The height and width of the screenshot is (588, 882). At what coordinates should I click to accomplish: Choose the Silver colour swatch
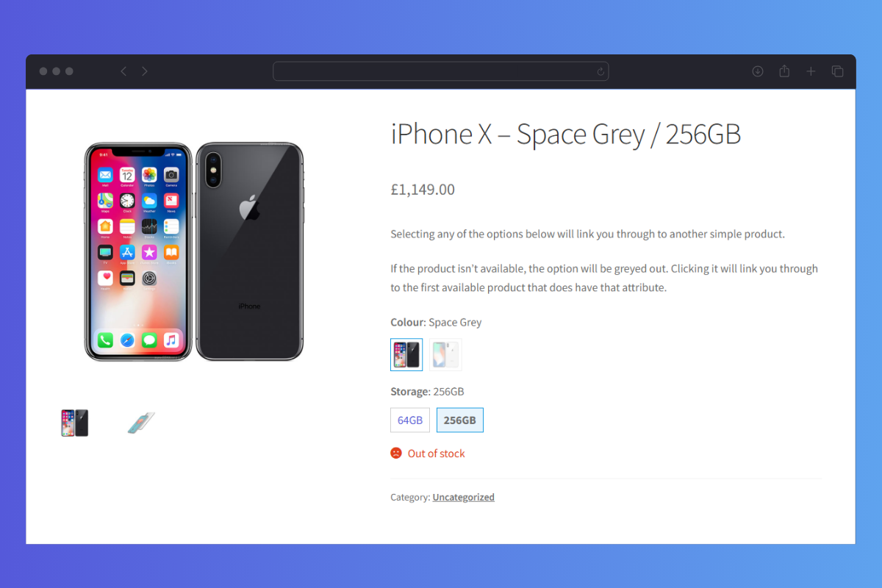click(445, 355)
